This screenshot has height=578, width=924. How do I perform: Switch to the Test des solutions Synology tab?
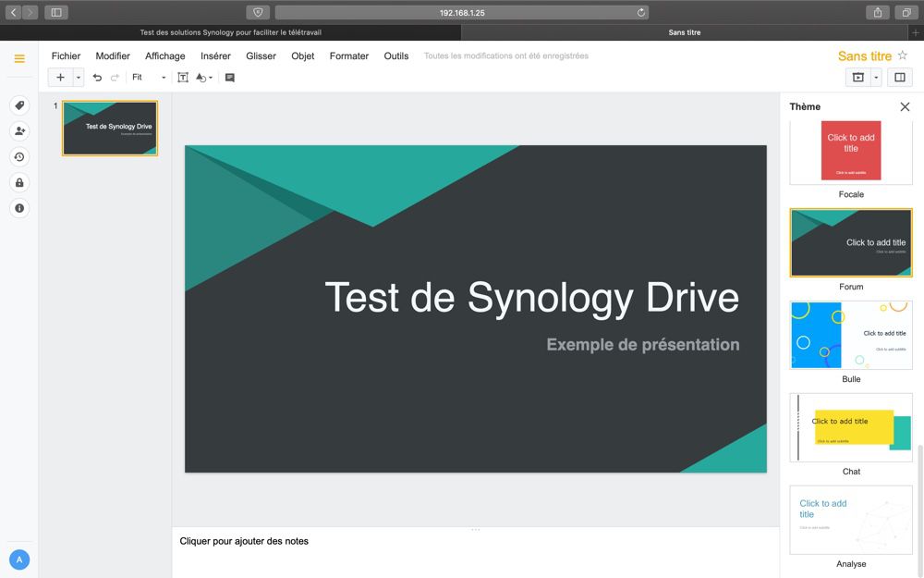click(230, 32)
